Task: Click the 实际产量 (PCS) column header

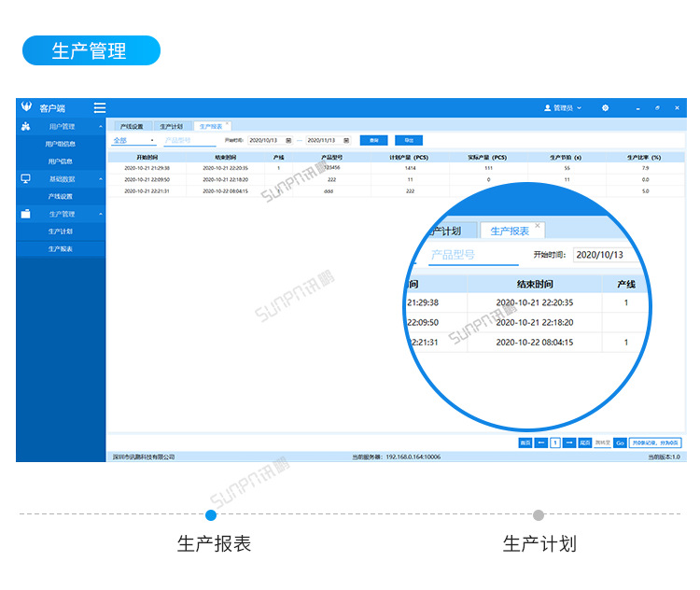Action: [488, 157]
